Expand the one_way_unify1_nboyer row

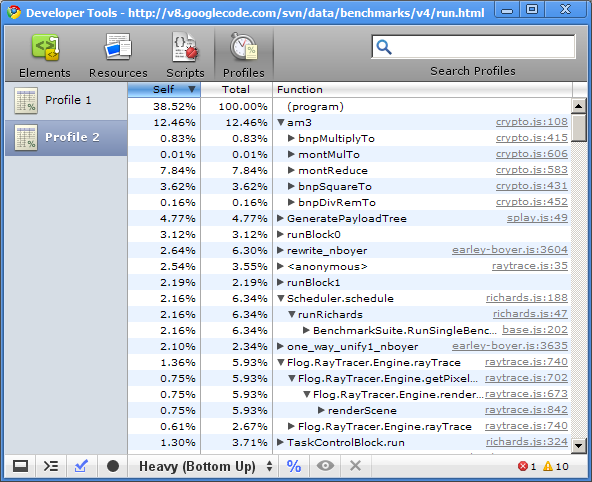pyautogui.click(x=280, y=346)
